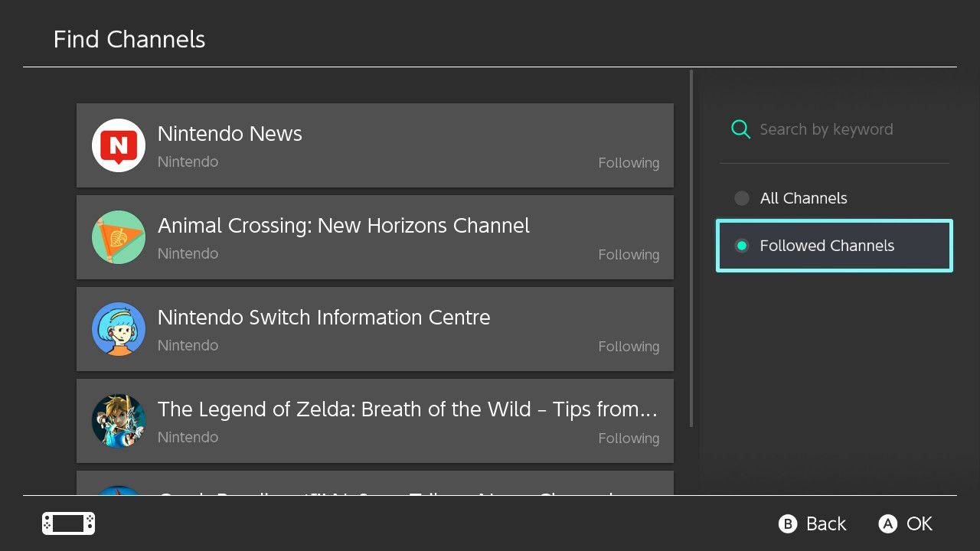Click the channel list vertical scrollbar
The image size is (980, 551).
coord(691,249)
